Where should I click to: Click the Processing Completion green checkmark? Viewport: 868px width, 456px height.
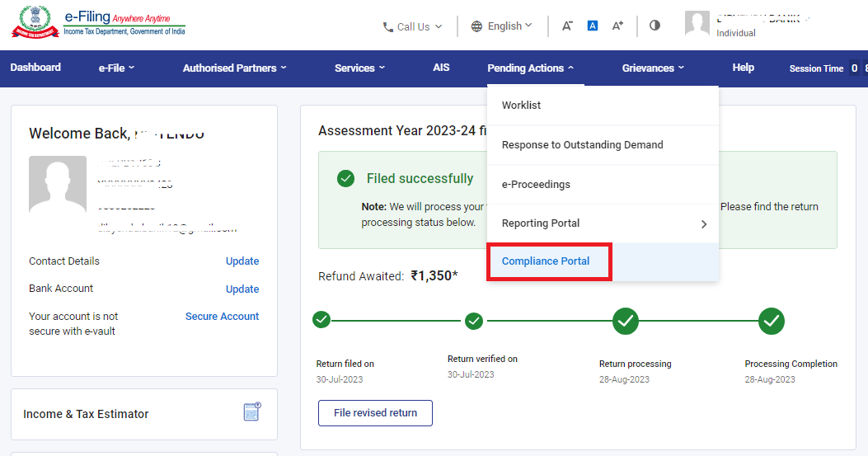(771, 321)
